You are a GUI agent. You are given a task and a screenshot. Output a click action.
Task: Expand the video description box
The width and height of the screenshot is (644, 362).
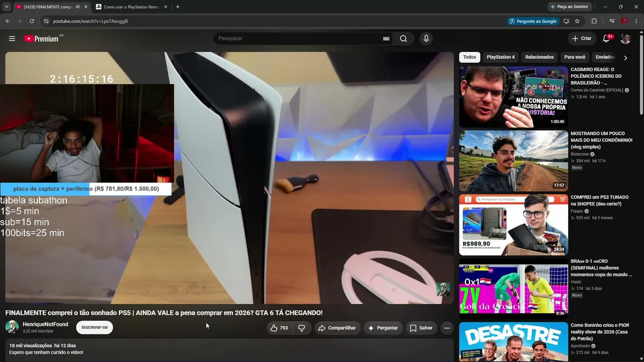229,350
